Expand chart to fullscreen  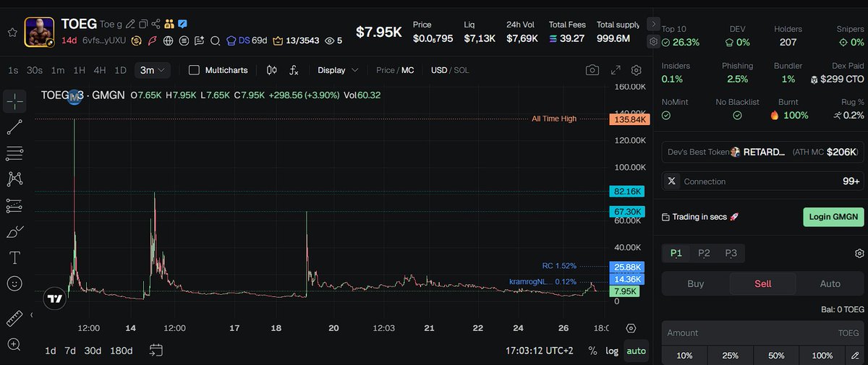pos(616,70)
